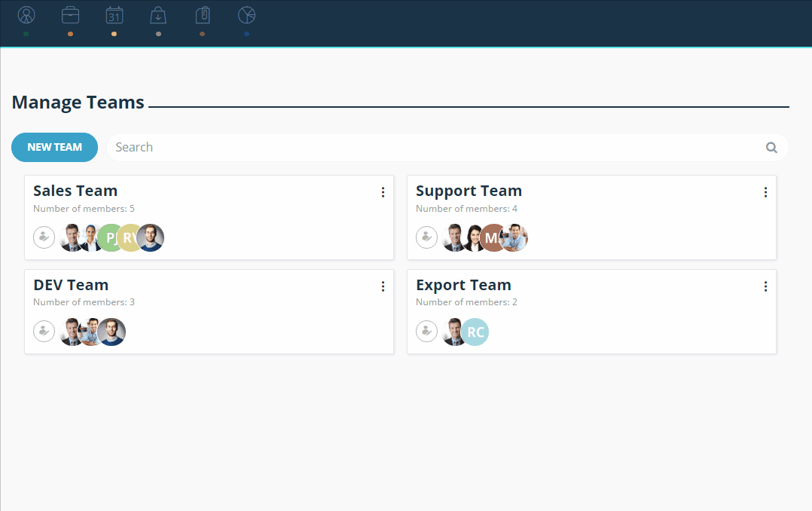
Task: Open the briefcase icon in top navigation
Action: pos(71,15)
